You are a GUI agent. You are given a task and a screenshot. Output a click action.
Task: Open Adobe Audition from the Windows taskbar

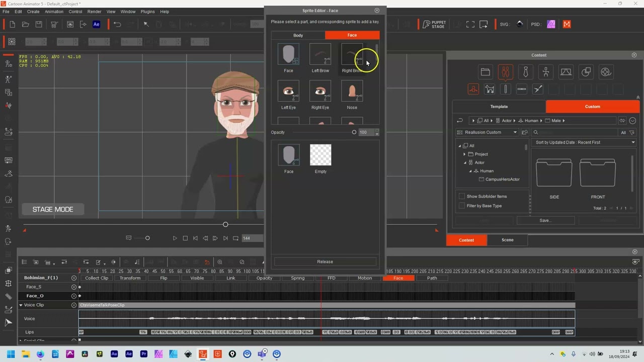(114, 354)
